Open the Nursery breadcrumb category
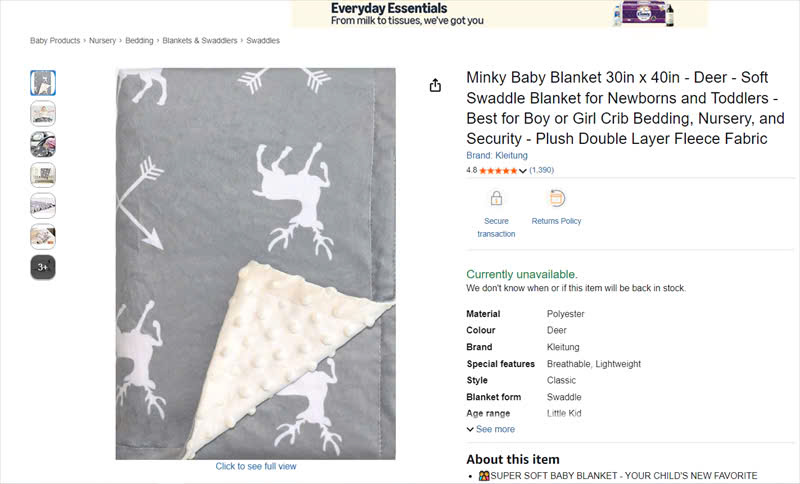The height and width of the screenshot is (484, 800). click(x=102, y=41)
